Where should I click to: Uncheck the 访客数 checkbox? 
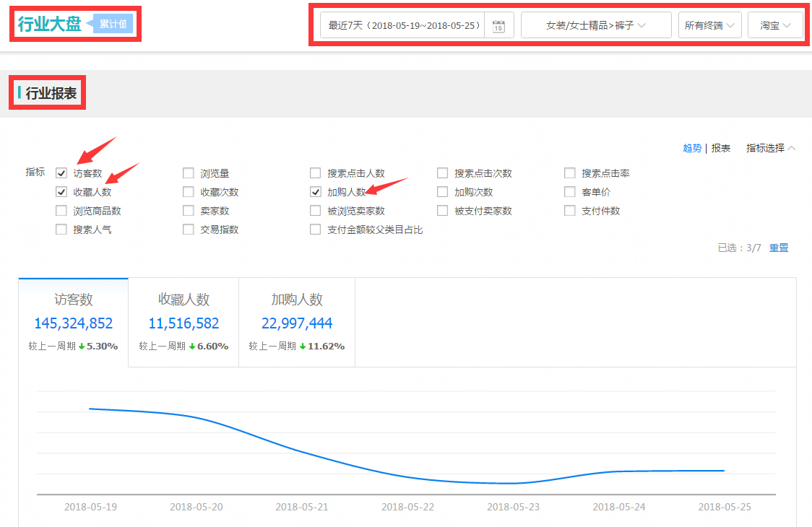pyautogui.click(x=61, y=173)
